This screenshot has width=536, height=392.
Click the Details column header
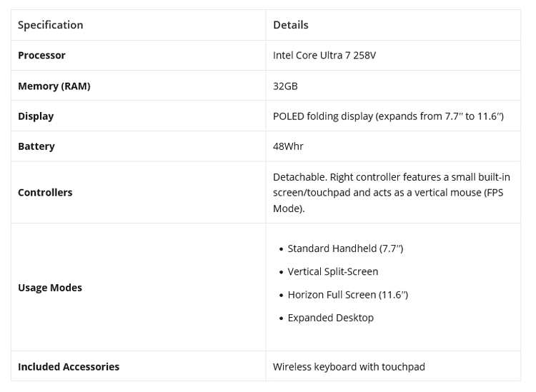tap(290, 25)
